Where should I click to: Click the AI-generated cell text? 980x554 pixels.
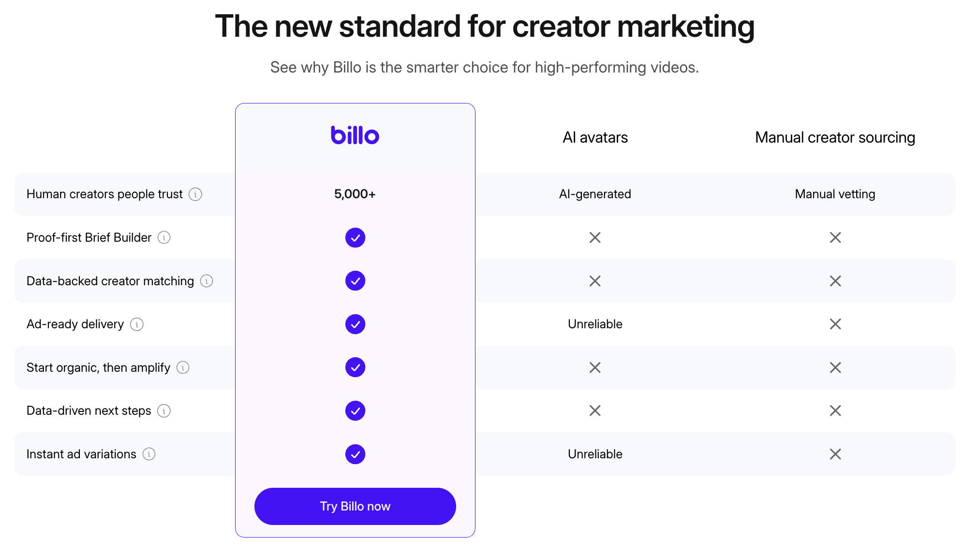click(595, 194)
